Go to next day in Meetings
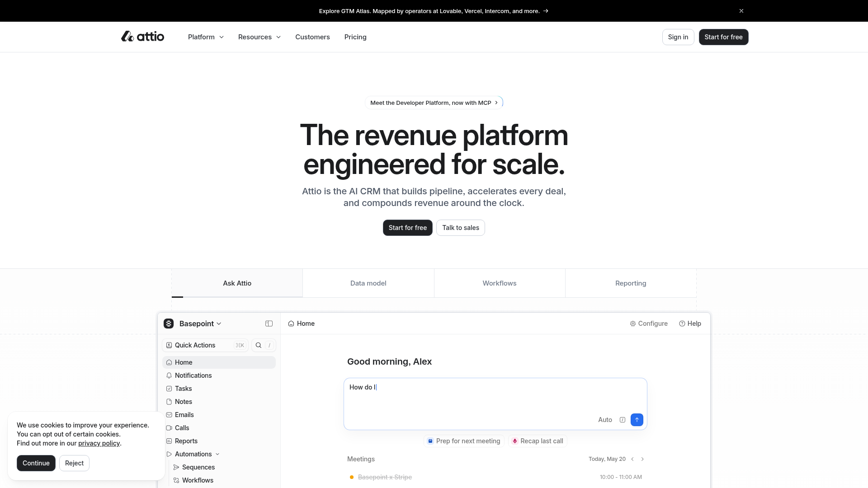The width and height of the screenshot is (868, 488). 642,459
